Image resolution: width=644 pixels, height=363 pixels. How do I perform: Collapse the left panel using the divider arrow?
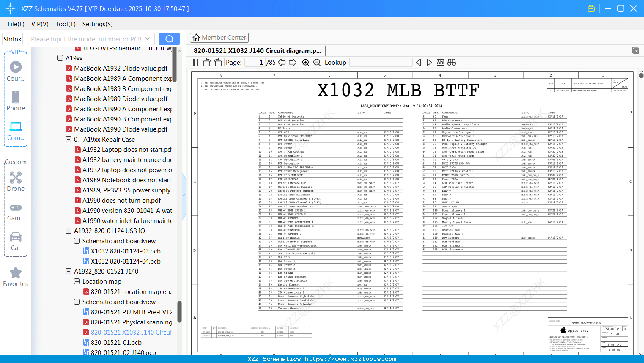pos(184,195)
